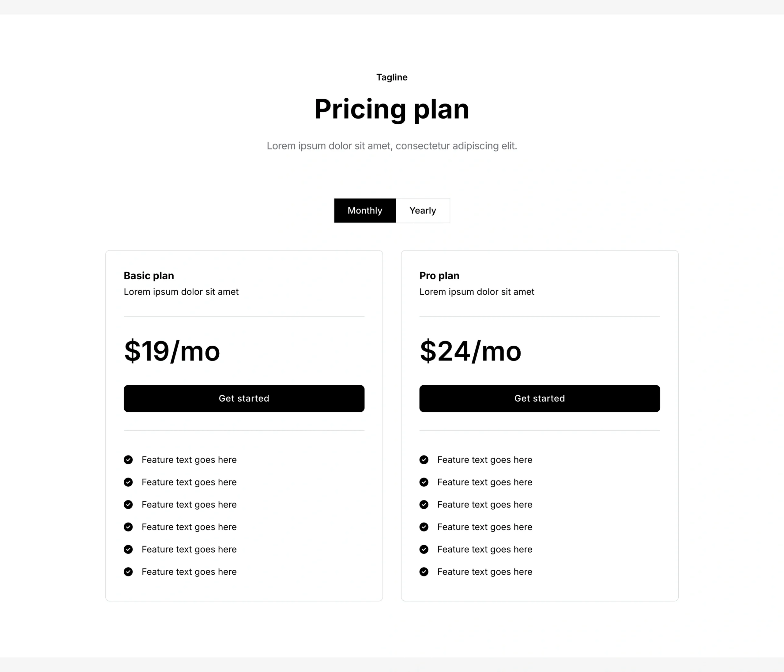
Task: Click fifth checkmark icon in Pro plan
Action: click(424, 549)
